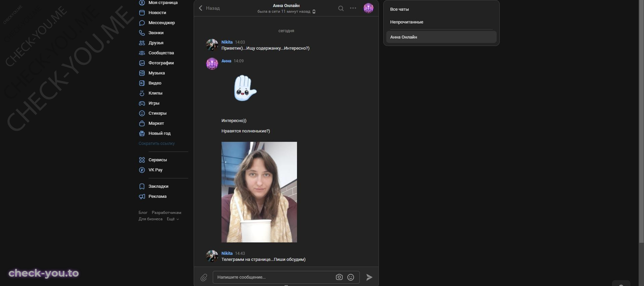Expand the Ещё footer dropdown
Screen dimensions: 644x286
(x=173, y=219)
